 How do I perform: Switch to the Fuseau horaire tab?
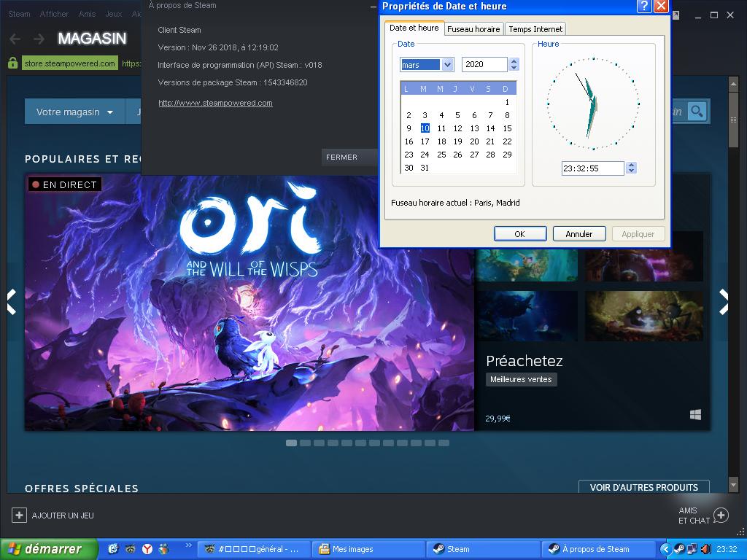point(473,29)
